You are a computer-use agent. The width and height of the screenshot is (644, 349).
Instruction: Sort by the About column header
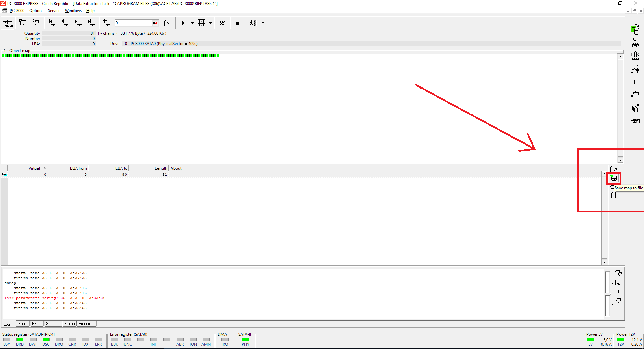[x=384, y=168]
